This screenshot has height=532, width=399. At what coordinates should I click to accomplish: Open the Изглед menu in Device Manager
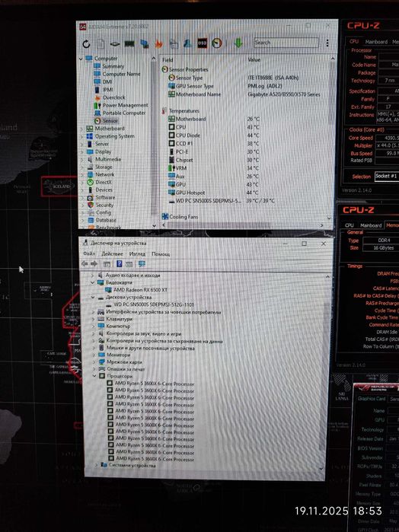coord(137,253)
